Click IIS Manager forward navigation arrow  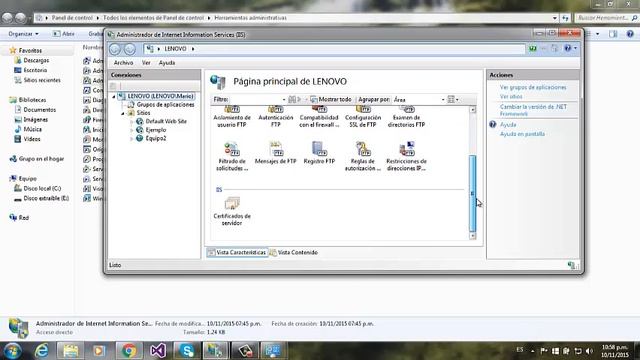tap(130, 49)
